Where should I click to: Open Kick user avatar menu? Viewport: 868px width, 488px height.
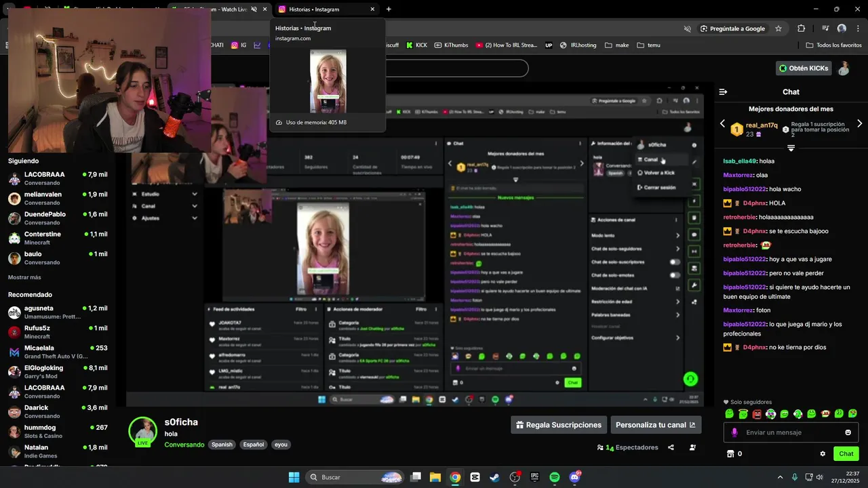point(844,68)
